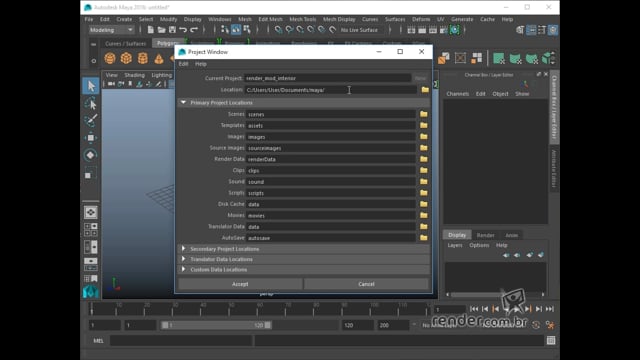
Task: Toggle Modeling Toolkit icon in status line
Action: [x=520, y=30]
